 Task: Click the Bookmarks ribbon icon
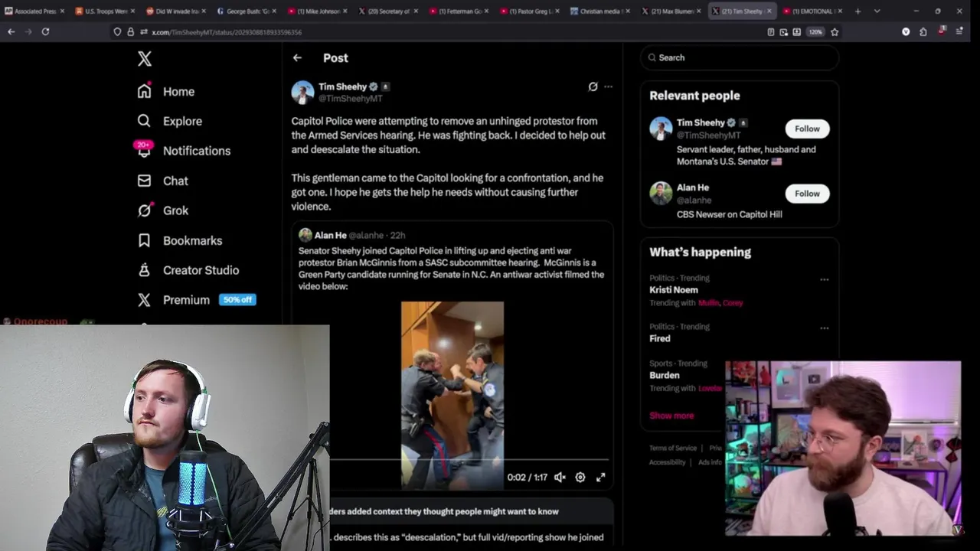[x=144, y=240]
